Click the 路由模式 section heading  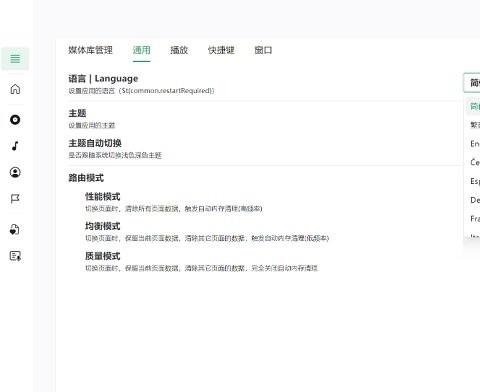pos(86,178)
